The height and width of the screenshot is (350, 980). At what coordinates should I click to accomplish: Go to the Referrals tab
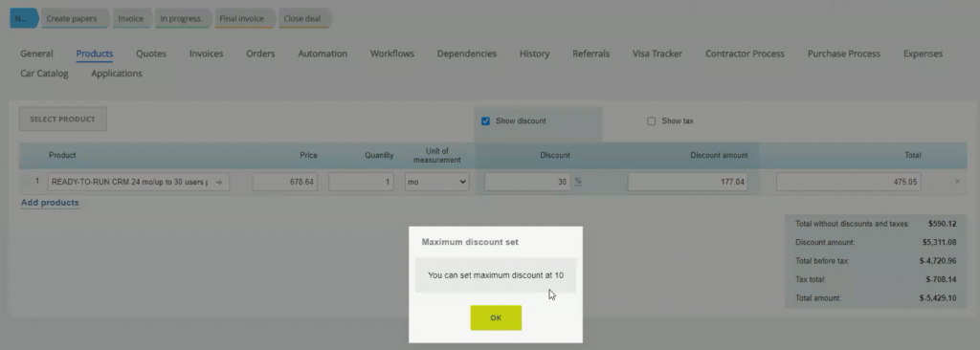(591, 54)
